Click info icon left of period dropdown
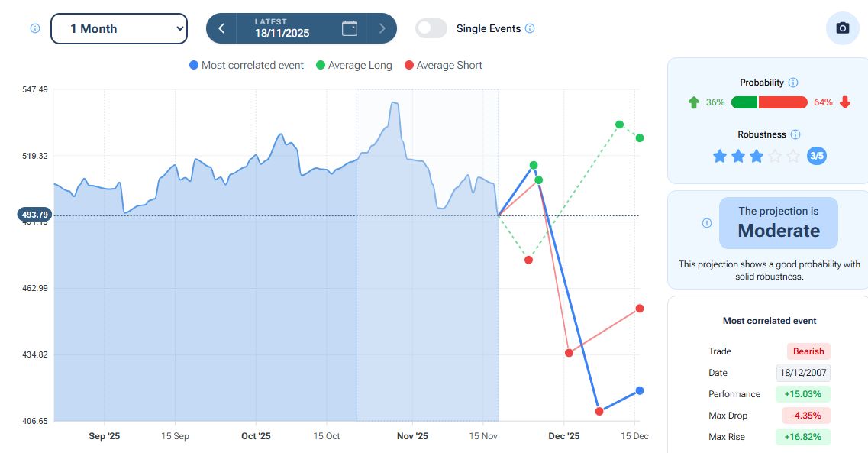 click(34, 28)
